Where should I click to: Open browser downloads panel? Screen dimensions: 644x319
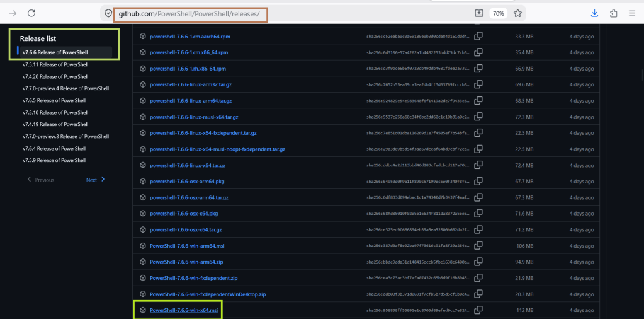(x=594, y=13)
